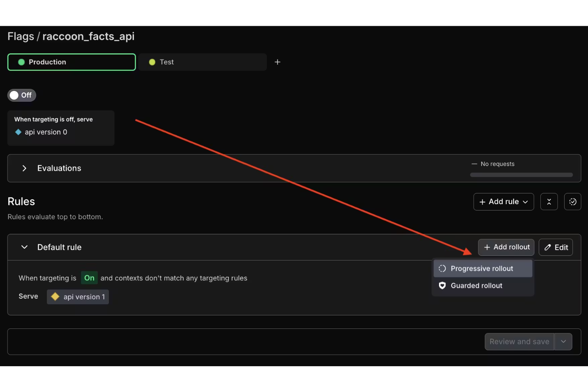Click the 'No requests' label
Viewport: 588px width, 392px height.
click(497, 164)
